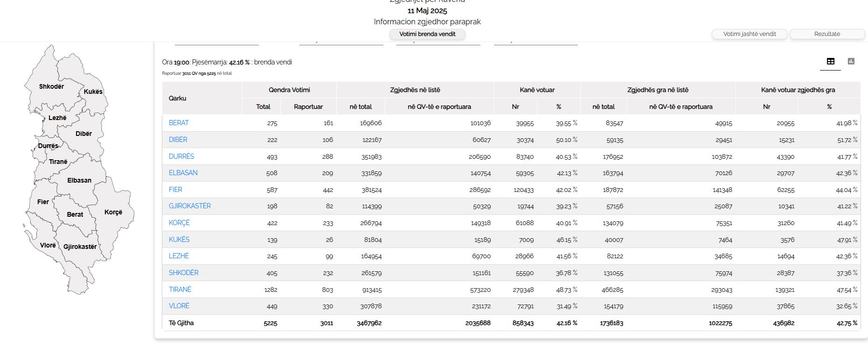Click the Kanë votuar column header
The width and height of the screenshot is (868, 361).
click(537, 90)
